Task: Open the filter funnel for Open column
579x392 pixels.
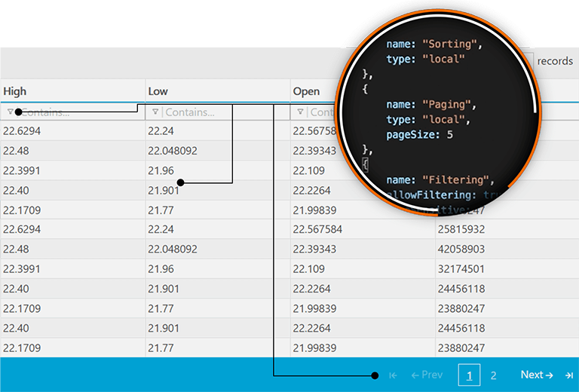Action: tap(300, 112)
